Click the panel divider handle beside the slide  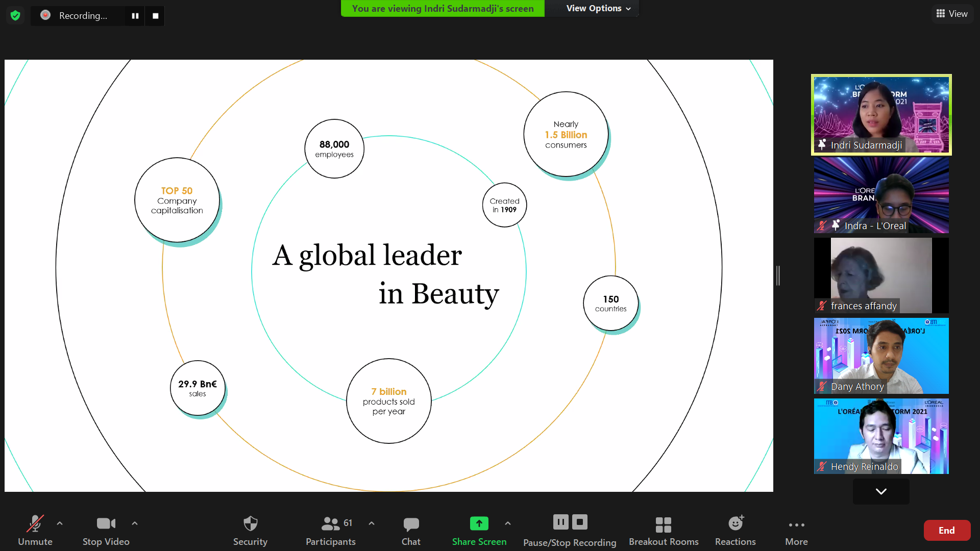point(778,275)
